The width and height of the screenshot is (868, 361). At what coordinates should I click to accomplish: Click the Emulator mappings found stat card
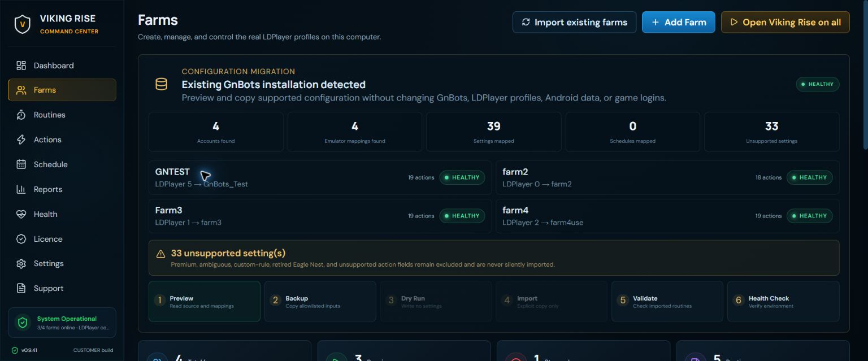tap(355, 132)
